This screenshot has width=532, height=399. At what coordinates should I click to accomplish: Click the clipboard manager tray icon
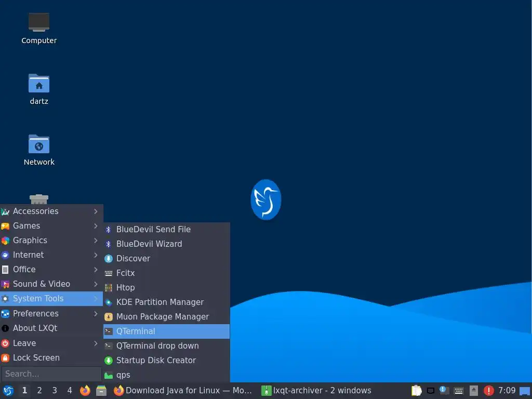pos(416,391)
